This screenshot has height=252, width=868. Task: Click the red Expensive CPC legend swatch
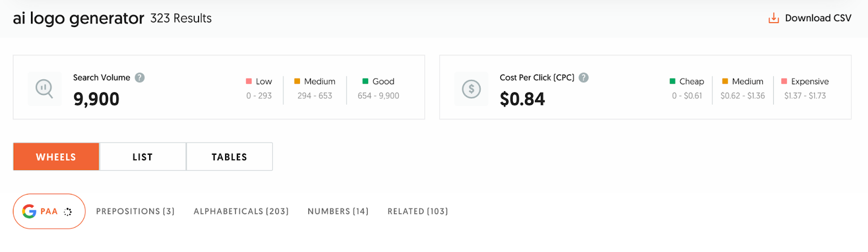click(x=784, y=81)
